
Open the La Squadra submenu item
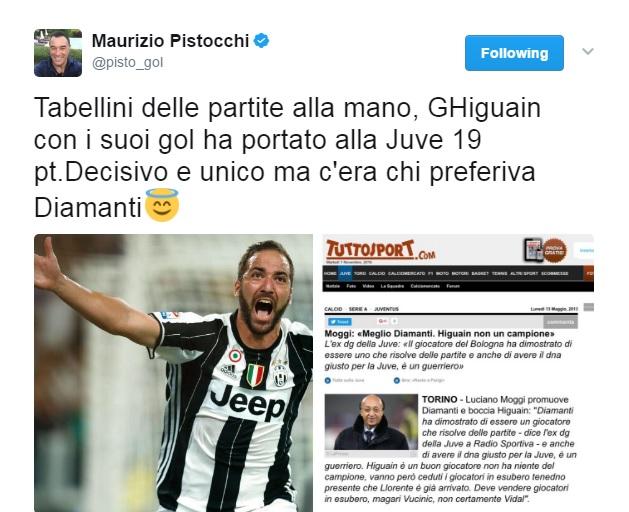tap(392, 286)
